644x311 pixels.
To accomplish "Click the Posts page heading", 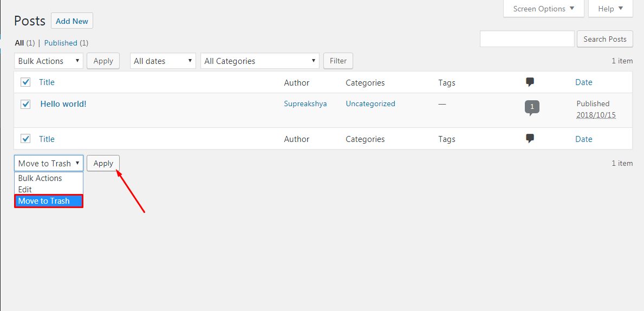I will (30, 21).
